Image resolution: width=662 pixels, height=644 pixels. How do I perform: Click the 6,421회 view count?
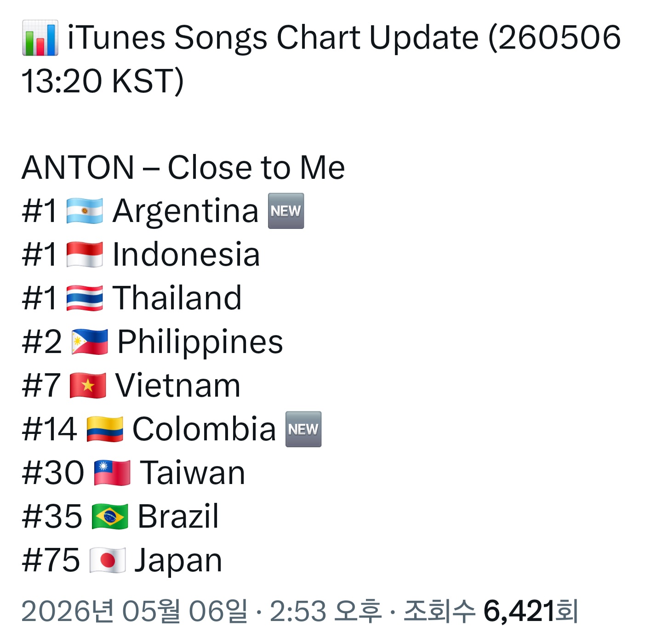click(531, 611)
